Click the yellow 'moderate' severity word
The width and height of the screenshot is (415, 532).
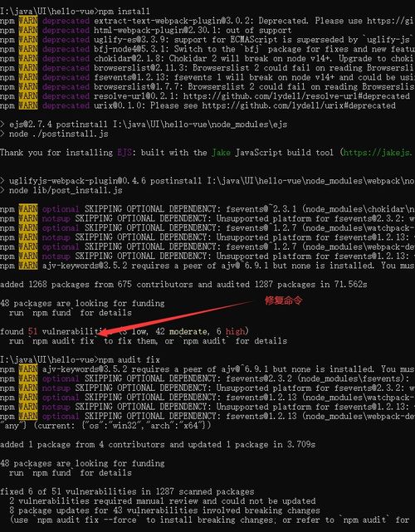point(189,331)
